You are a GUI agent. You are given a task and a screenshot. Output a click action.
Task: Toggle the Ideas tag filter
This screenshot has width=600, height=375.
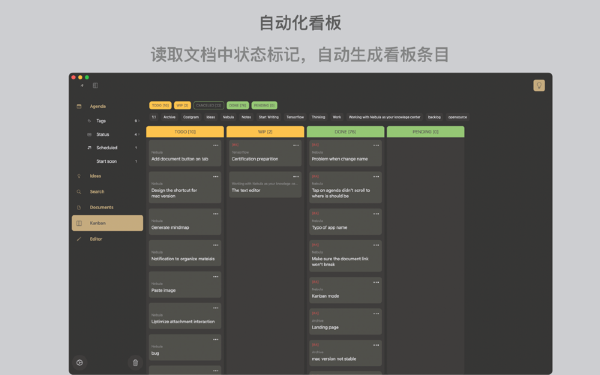click(x=211, y=117)
